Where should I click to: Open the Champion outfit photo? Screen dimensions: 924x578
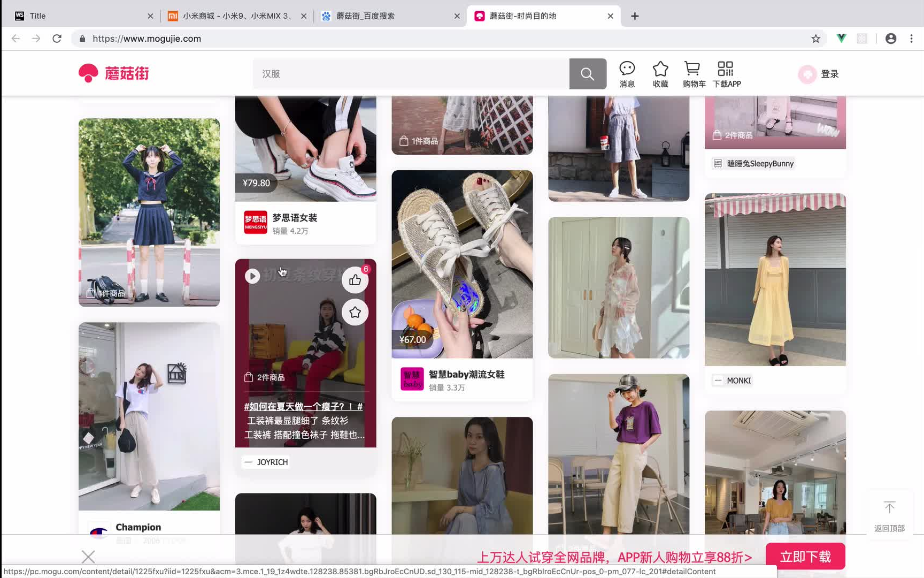[x=149, y=416]
